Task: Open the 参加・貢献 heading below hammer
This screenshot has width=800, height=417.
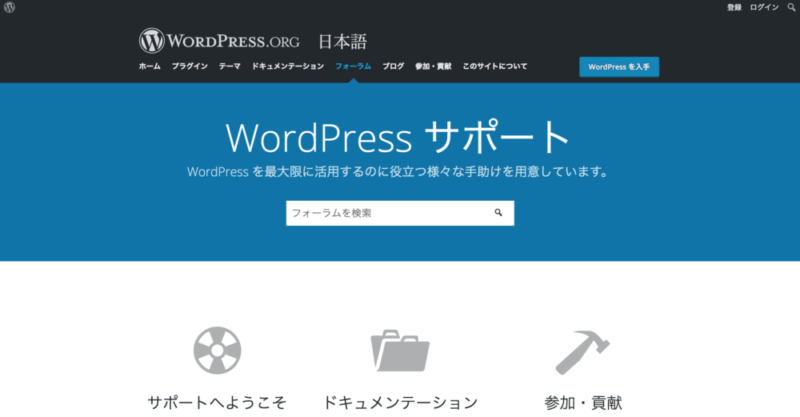Action: [583, 403]
